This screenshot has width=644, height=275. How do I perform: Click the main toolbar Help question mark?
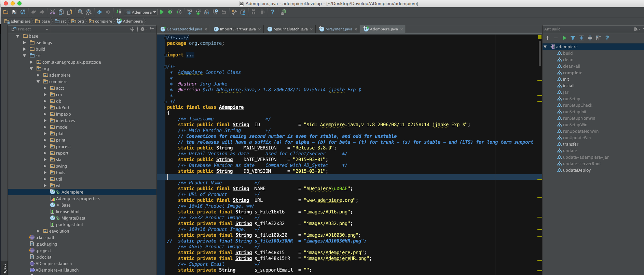pyautogui.click(x=273, y=12)
